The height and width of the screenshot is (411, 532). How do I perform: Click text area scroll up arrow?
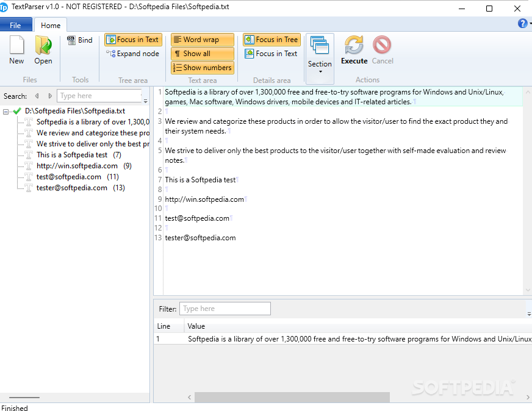[x=528, y=92]
